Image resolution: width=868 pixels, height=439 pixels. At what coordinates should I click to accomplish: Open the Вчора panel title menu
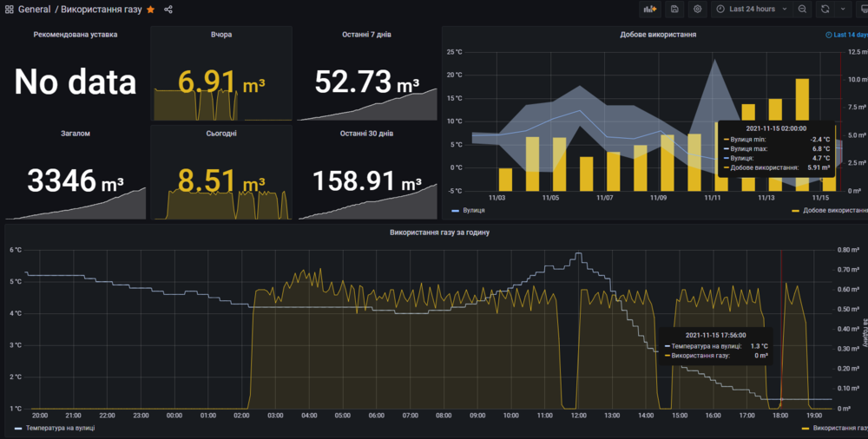click(x=220, y=35)
